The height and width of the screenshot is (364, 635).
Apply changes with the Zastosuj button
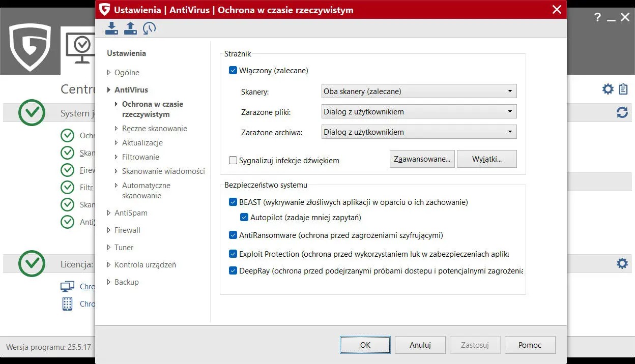pyautogui.click(x=475, y=345)
